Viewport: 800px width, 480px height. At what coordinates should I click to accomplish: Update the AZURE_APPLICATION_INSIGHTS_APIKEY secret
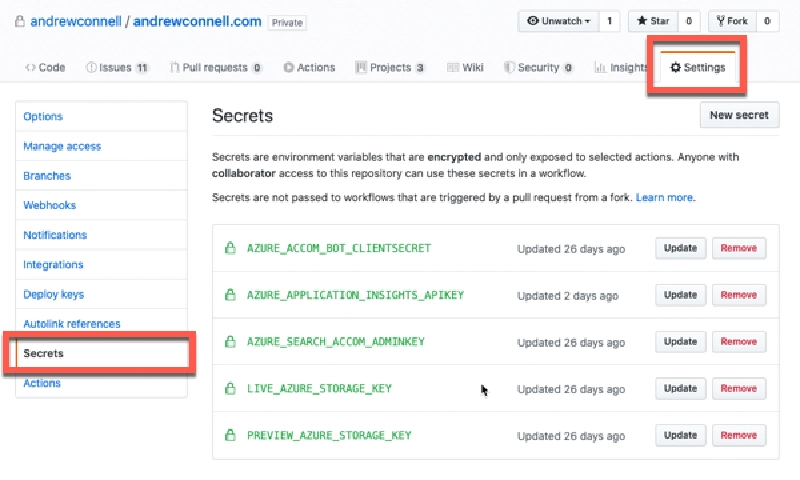680,295
